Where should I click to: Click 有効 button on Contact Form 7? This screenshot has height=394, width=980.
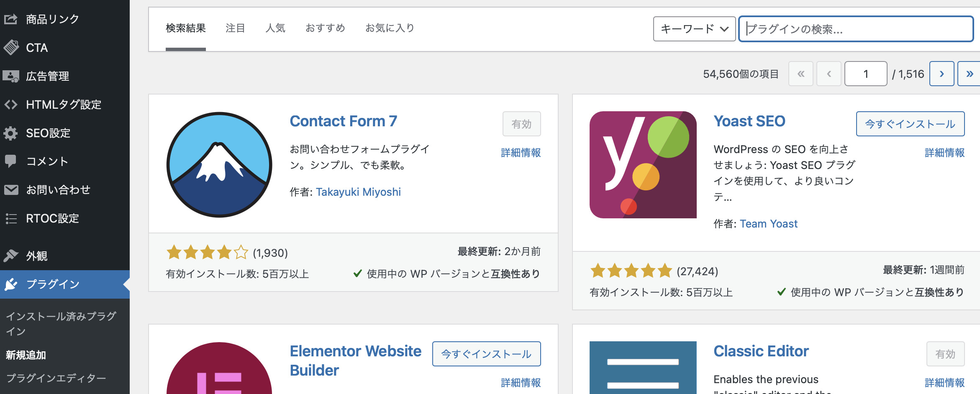pyautogui.click(x=521, y=124)
